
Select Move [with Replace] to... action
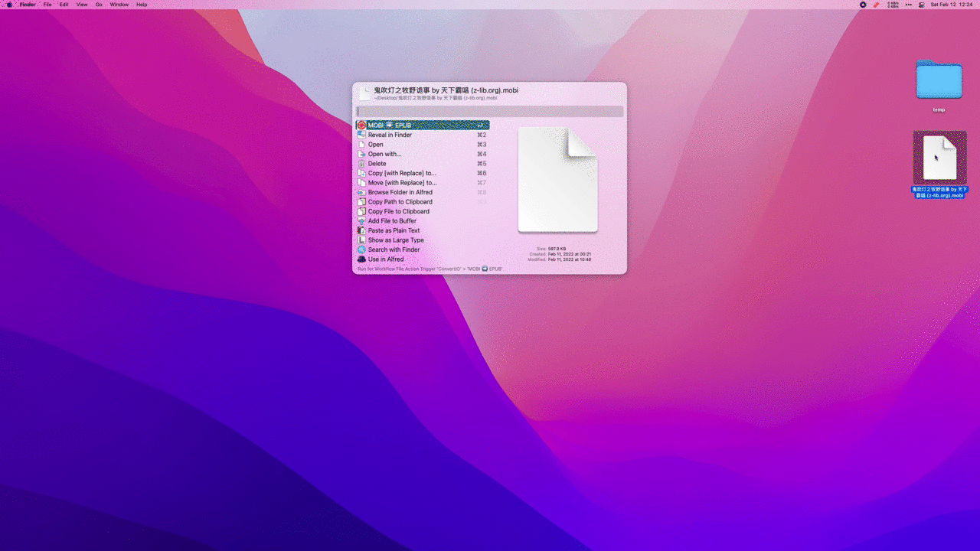pyautogui.click(x=402, y=183)
